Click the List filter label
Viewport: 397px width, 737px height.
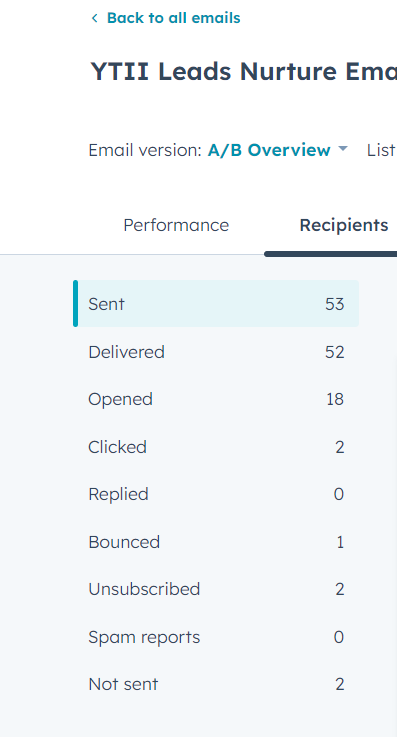click(x=381, y=150)
